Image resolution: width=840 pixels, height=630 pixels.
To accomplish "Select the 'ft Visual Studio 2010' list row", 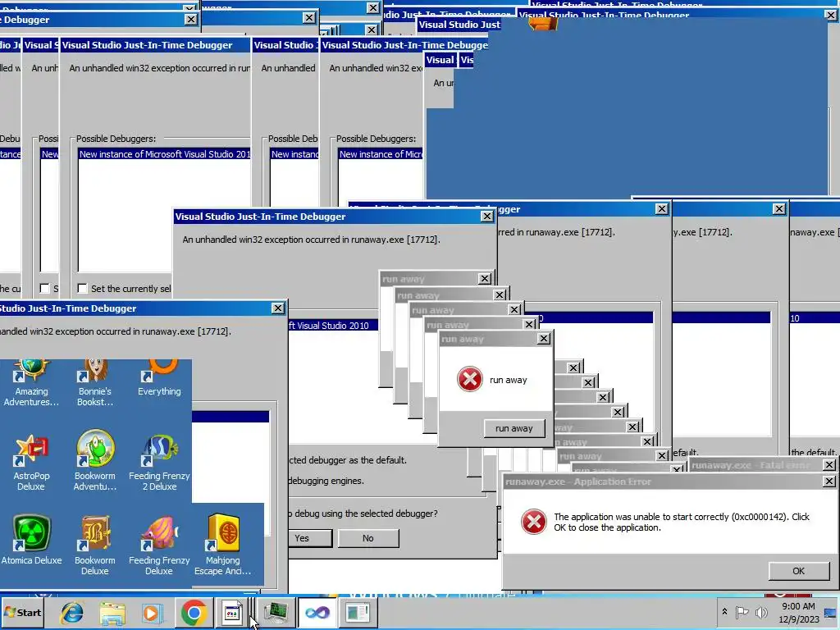I will pyautogui.click(x=333, y=325).
